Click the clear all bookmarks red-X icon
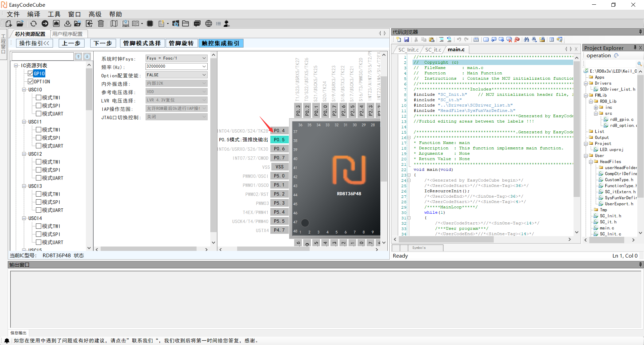This screenshot has width=644, height=345. 509,40
